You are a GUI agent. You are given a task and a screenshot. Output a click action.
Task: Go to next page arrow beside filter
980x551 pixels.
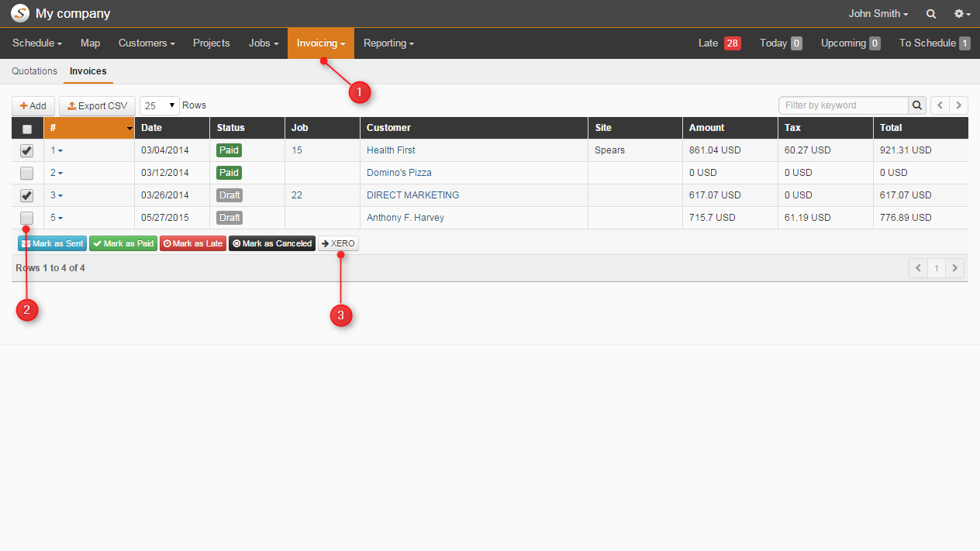tap(959, 105)
